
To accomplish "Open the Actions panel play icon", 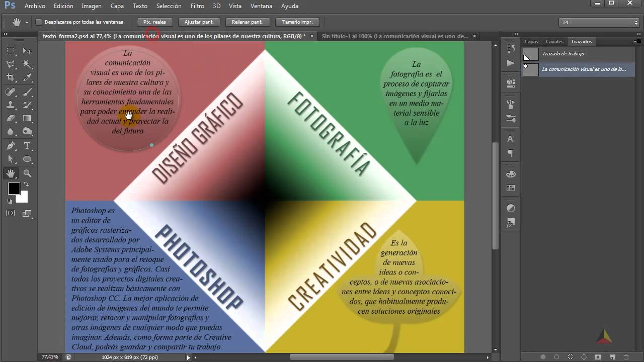I will (x=511, y=63).
